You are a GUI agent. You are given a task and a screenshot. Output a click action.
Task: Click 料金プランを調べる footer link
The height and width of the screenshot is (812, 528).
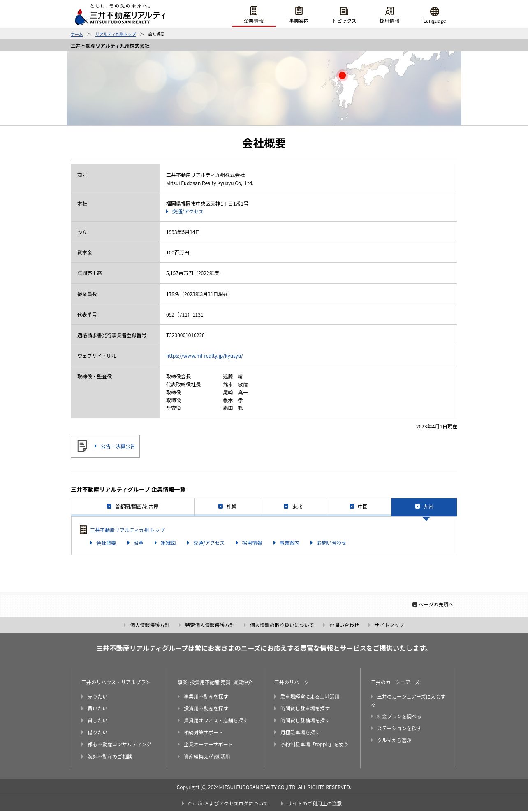(399, 716)
